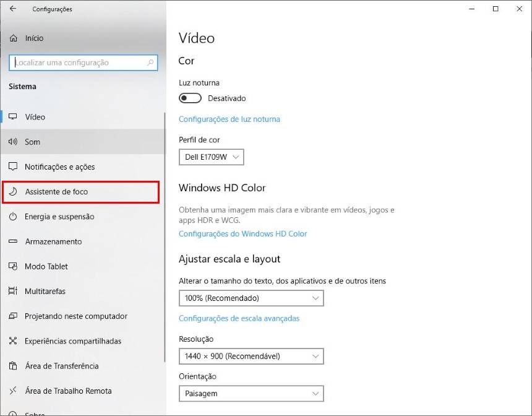
Task: Open the Orientação Paisagem dropdown
Action: click(x=251, y=394)
